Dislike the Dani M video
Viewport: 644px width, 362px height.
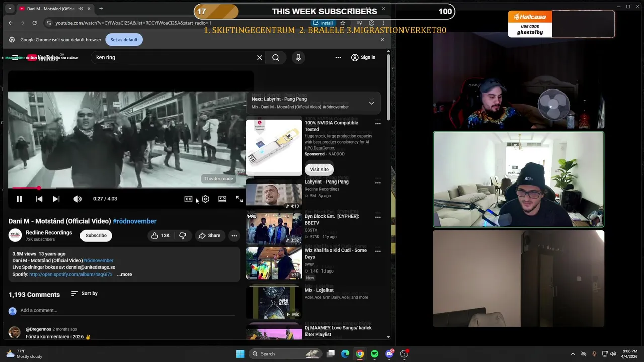coord(183,235)
